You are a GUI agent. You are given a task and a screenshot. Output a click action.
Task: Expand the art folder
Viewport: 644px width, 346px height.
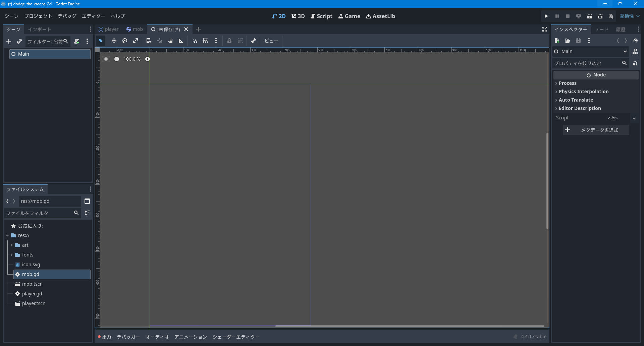pos(12,245)
